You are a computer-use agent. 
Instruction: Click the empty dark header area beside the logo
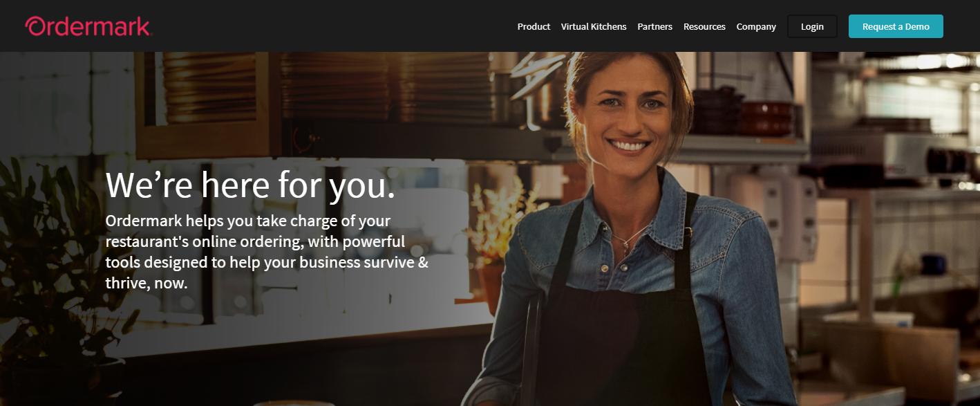332,26
